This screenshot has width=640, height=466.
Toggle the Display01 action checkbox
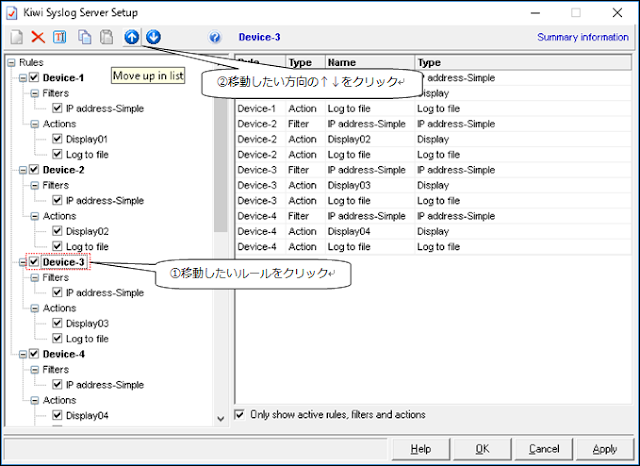(57, 139)
